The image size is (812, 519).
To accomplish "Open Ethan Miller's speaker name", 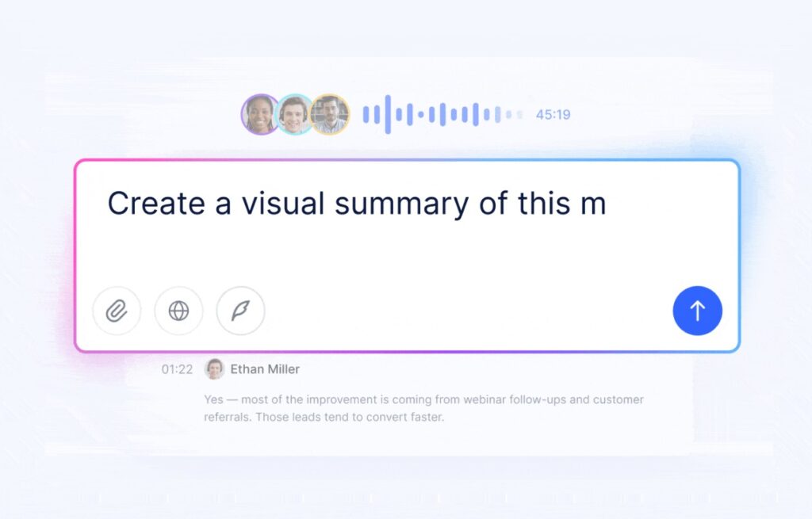I will pos(265,369).
